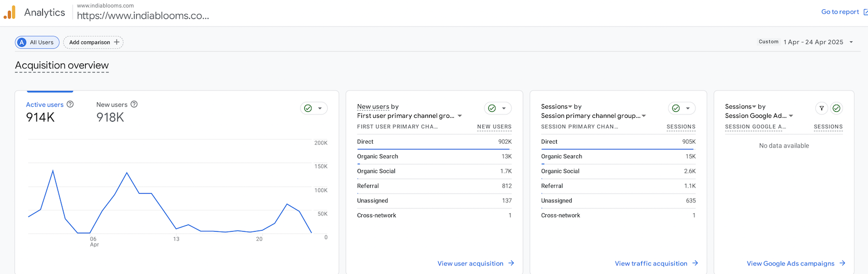Screen dimensions: 868x274
Task: Click the plus icon in Add comparison
Action: 117,42
